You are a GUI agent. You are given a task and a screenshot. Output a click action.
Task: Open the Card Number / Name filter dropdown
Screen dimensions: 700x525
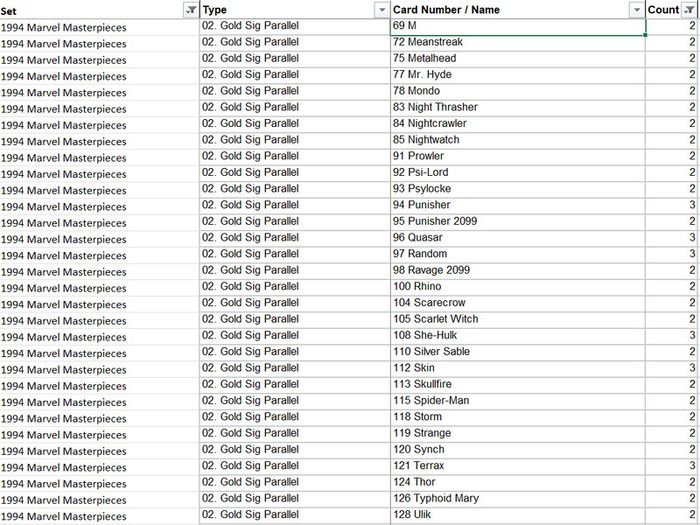[637, 10]
